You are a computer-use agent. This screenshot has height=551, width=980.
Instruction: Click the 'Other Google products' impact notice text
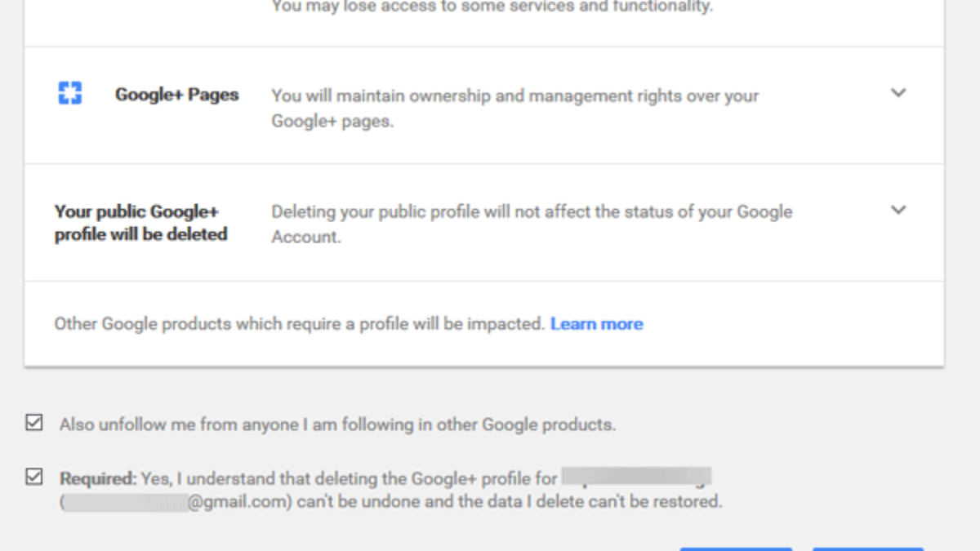299,324
